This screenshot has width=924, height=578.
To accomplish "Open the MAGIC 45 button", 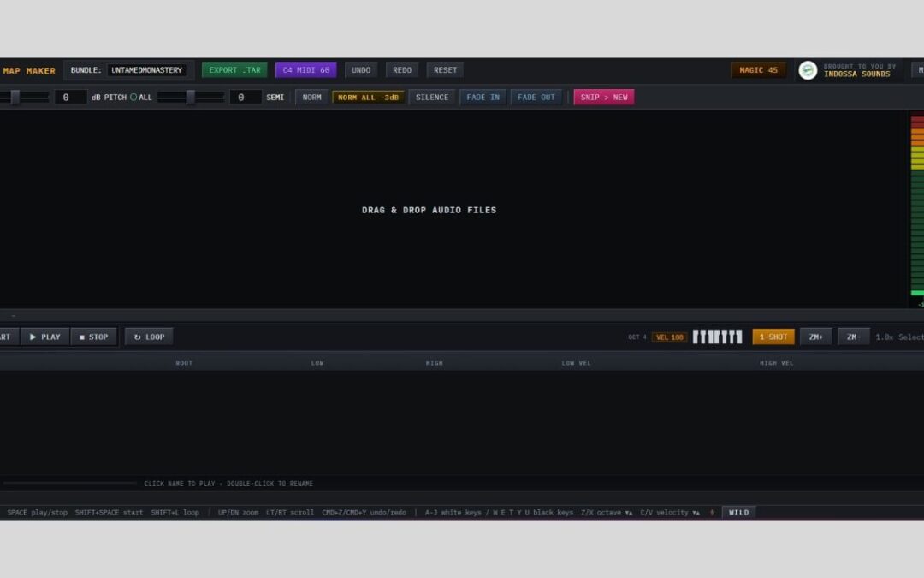I will (x=758, y=69).
